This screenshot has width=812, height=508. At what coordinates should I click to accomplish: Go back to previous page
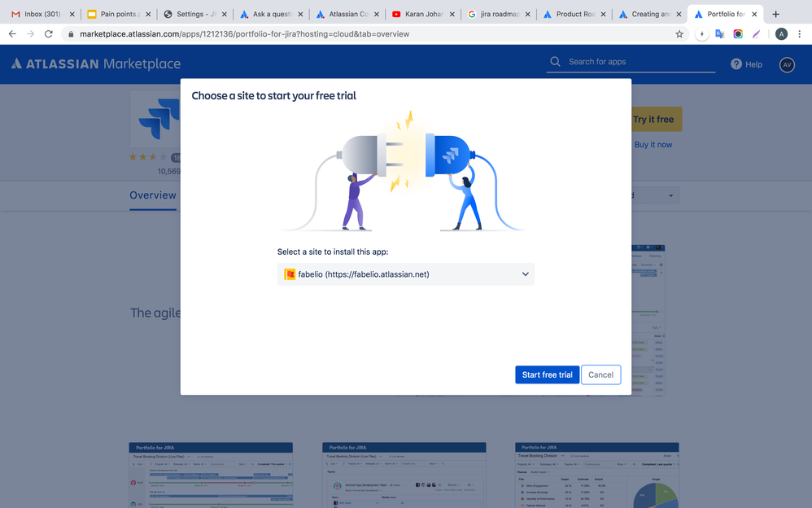[12, 33]
